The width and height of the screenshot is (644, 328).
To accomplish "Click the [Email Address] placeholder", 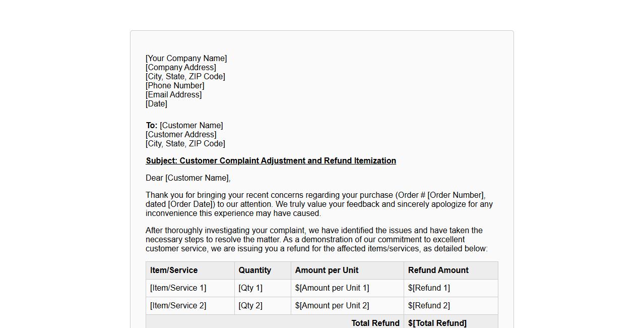I will (x=173, y=95).
